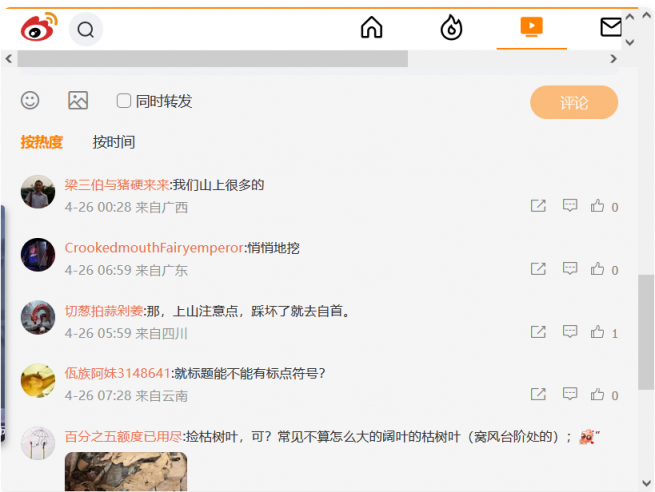Viewport: 655px width, 492px height.
Task: Open the mail messages icon
Action: [x=611, y=27]
